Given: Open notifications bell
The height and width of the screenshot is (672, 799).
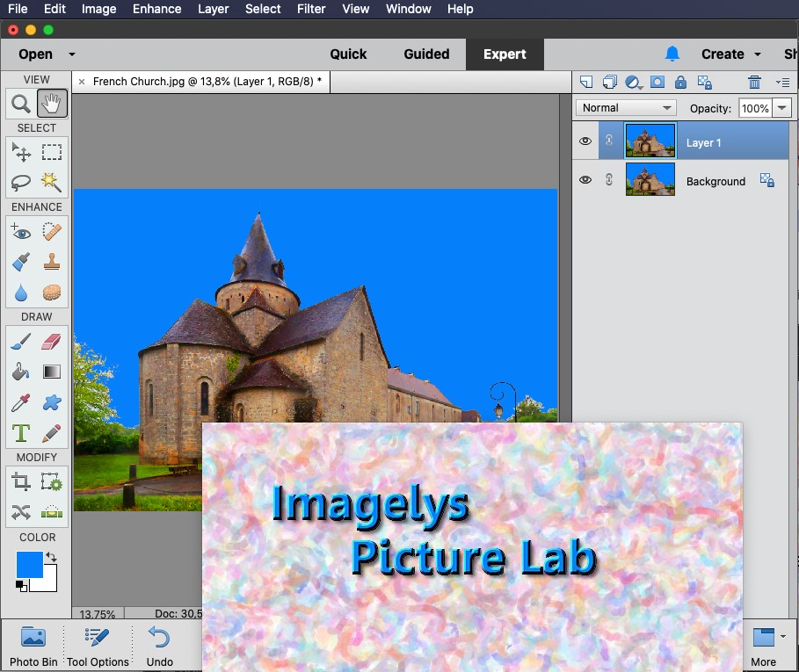Looking at the screenshot, I should (672, 54).
